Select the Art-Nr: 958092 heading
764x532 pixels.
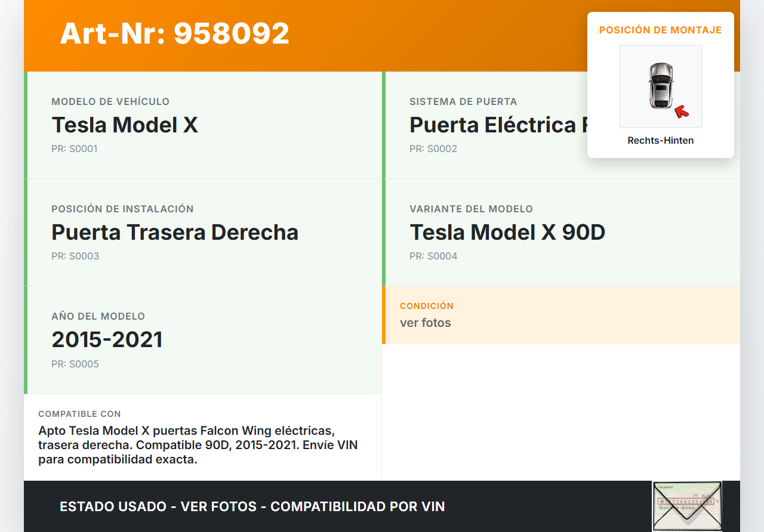click(x=175, y=33)
